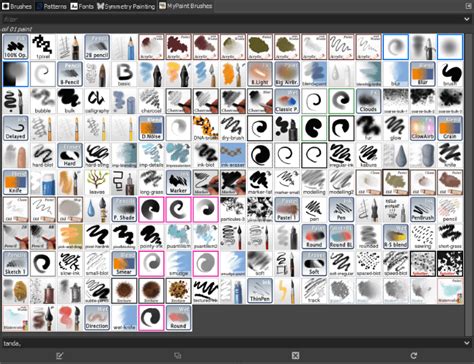The width and height of the screenshot is (474, 364).
Task: Select the MyPaint Brushes tab
Action: (x=185, y=6)
